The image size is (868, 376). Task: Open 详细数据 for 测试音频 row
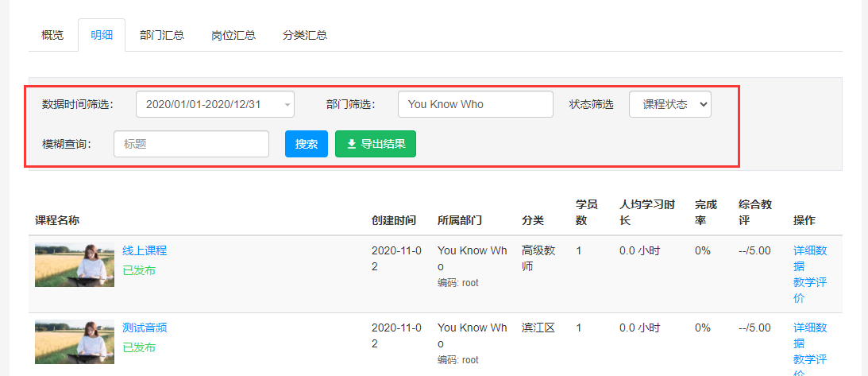pos(811,335)
